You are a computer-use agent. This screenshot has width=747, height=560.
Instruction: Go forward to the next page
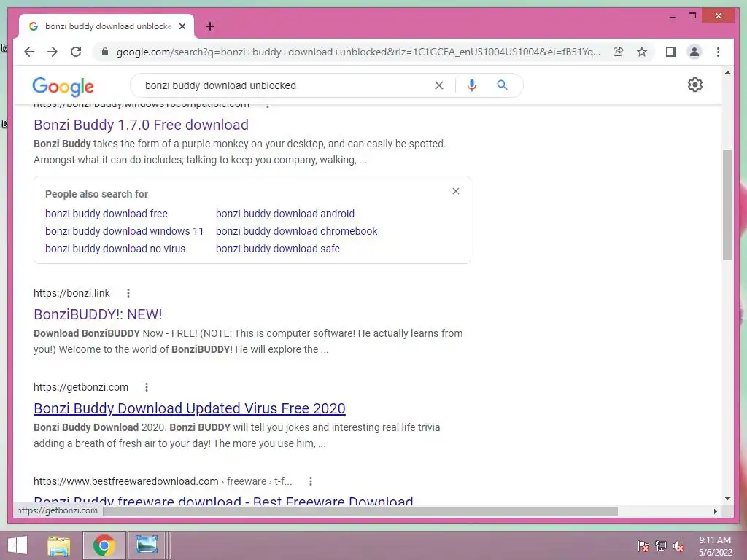[x=53, y=52]
